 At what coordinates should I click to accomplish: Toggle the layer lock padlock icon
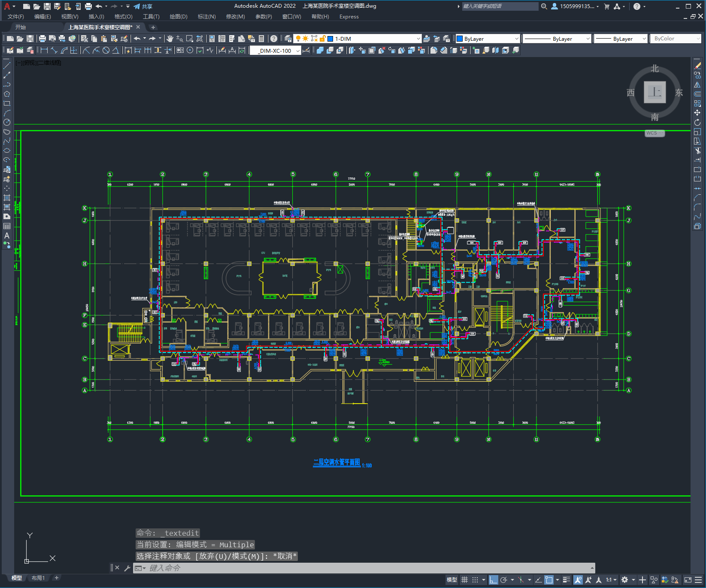point(322,39)
